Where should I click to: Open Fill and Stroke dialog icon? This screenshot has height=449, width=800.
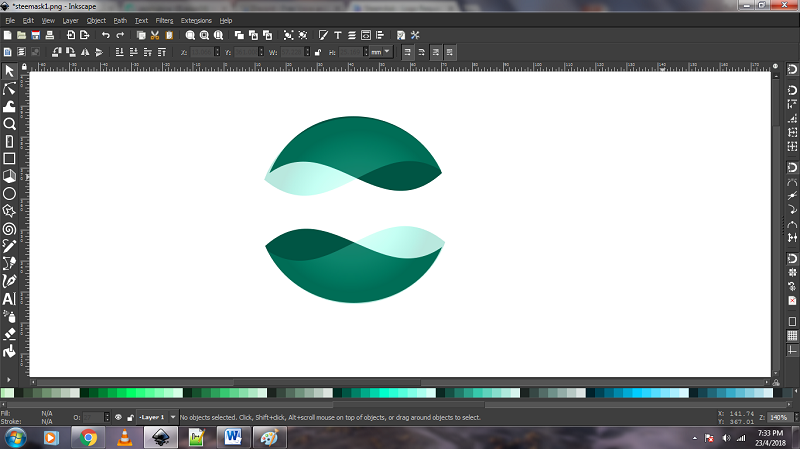(x=323, y=35)
